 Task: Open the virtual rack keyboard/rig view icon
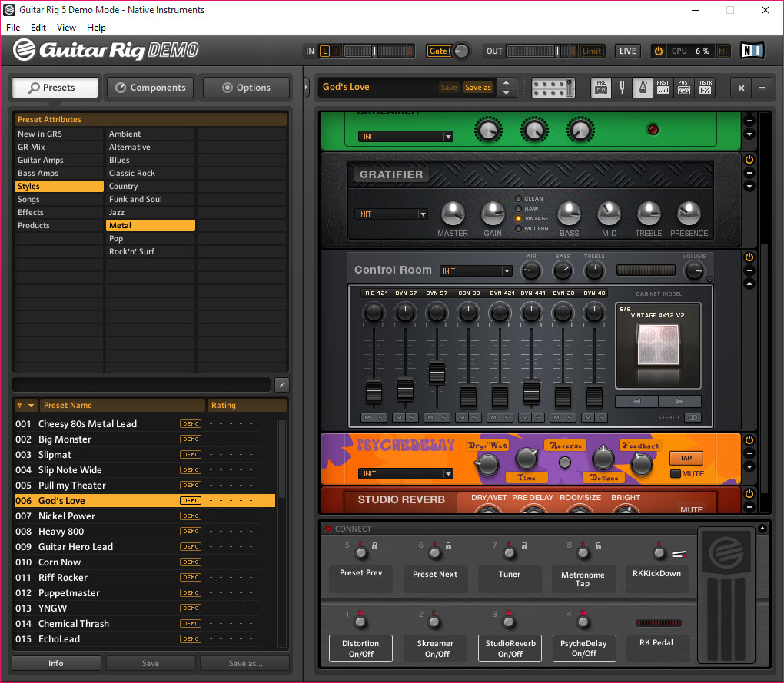click(x=553, y=88)
